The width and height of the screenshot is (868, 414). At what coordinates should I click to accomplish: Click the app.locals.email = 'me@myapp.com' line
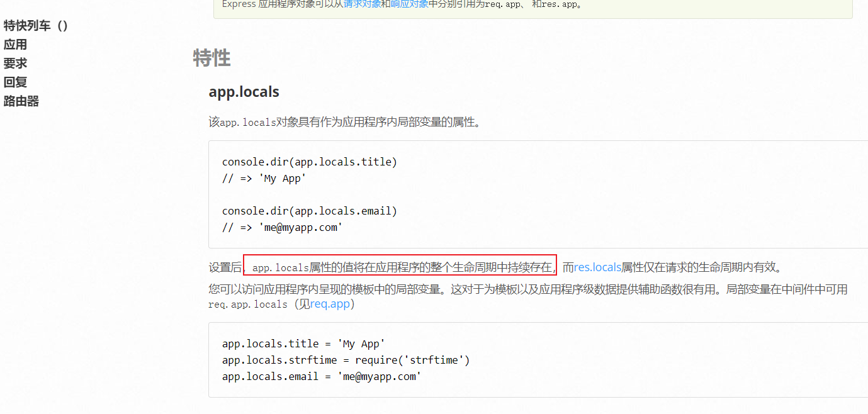click(322, 376)
